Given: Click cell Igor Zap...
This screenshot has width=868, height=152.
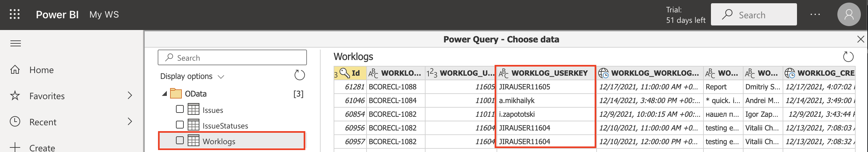Looking at the screenshot, I should [x=763, y=114].
